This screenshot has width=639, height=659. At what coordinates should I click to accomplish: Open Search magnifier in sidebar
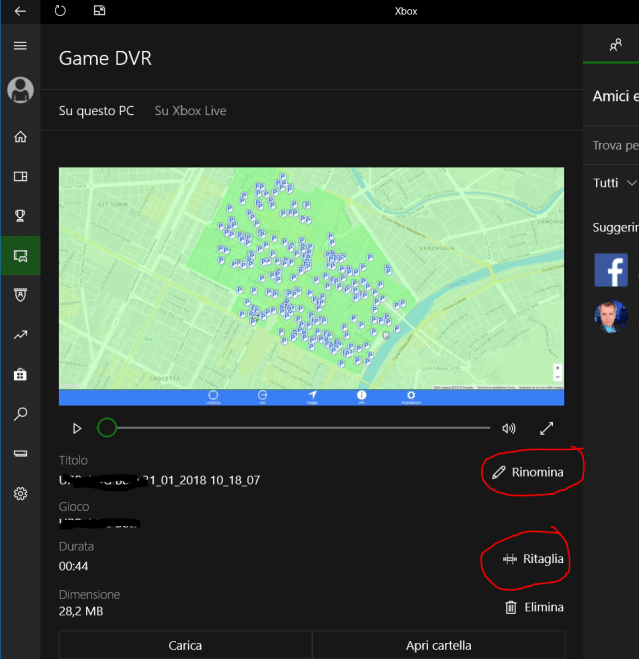point(20,414)
